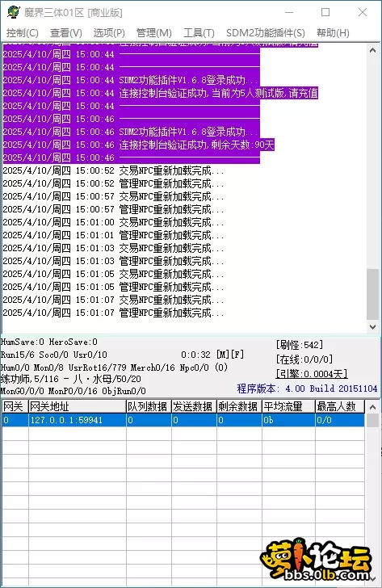
Task: Click the Run15/6 Soc0/0 Usr0/10 line
Action: pos(54,355)
